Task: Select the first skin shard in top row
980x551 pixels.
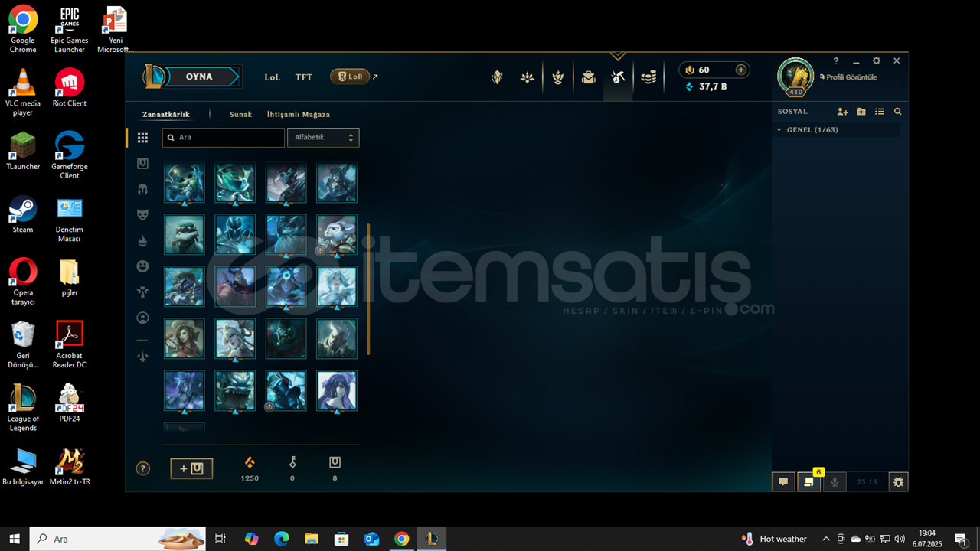Action: click(184, 183)
